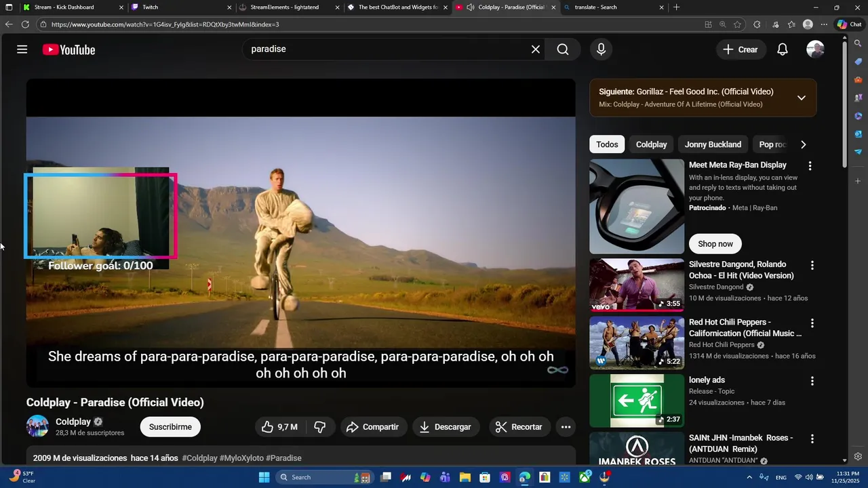Dislike the video with thumbs down
This screenshot has height=488, width=868.
(x=320, y=427)
